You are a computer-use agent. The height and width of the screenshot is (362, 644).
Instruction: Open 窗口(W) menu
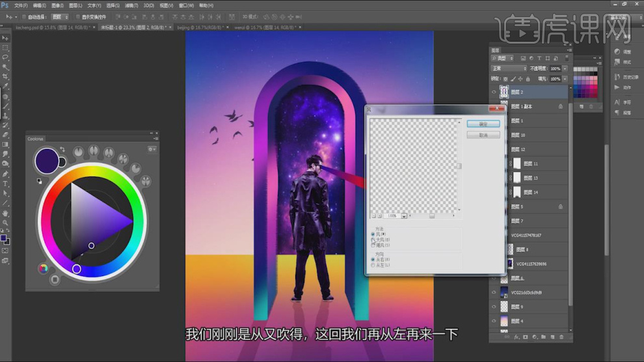[187, 6]
